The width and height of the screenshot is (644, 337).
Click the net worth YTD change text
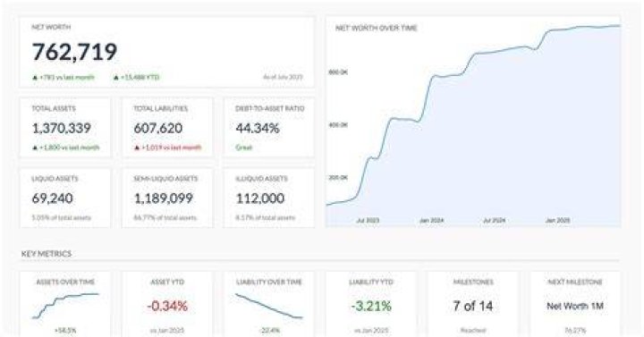tap(140, 77)
